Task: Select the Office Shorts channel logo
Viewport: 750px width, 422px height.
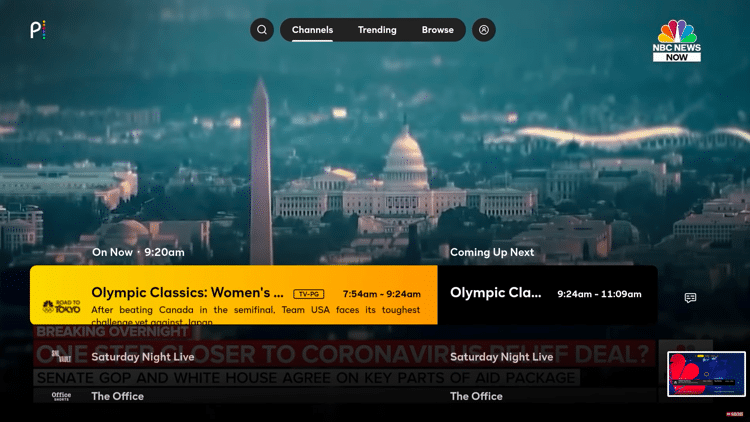Action: coord(61,396)
